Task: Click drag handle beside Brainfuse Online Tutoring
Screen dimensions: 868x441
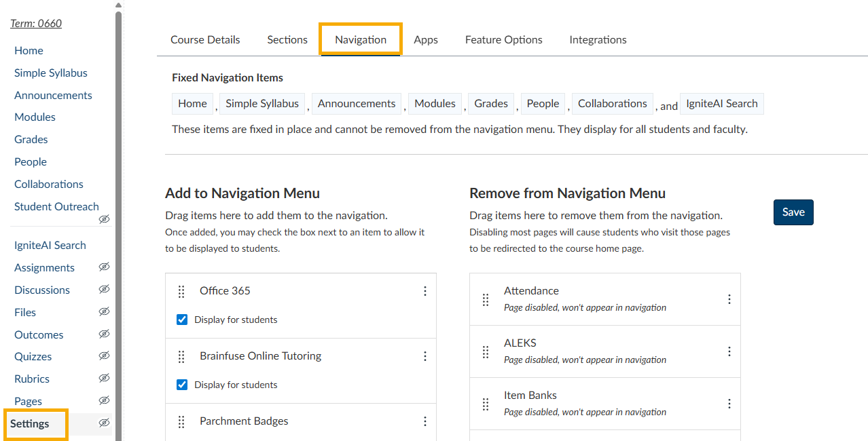Action: coord(181,356)
